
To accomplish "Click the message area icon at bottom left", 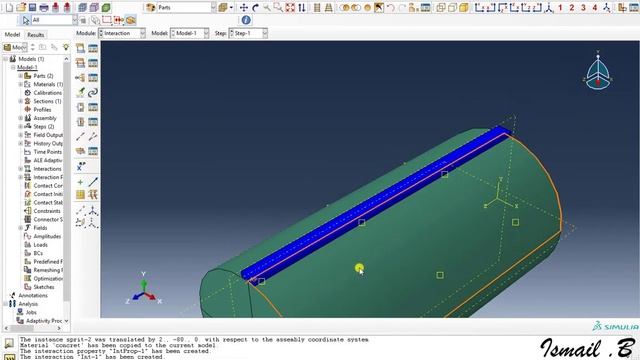I will (9, 344).
